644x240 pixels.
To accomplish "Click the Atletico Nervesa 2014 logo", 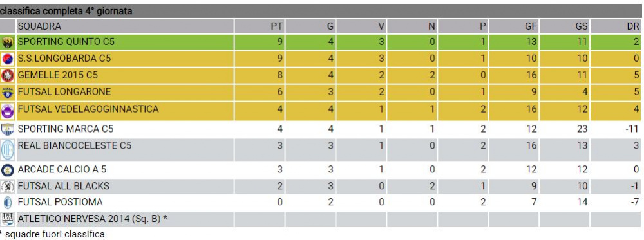I will pos(8,219).
